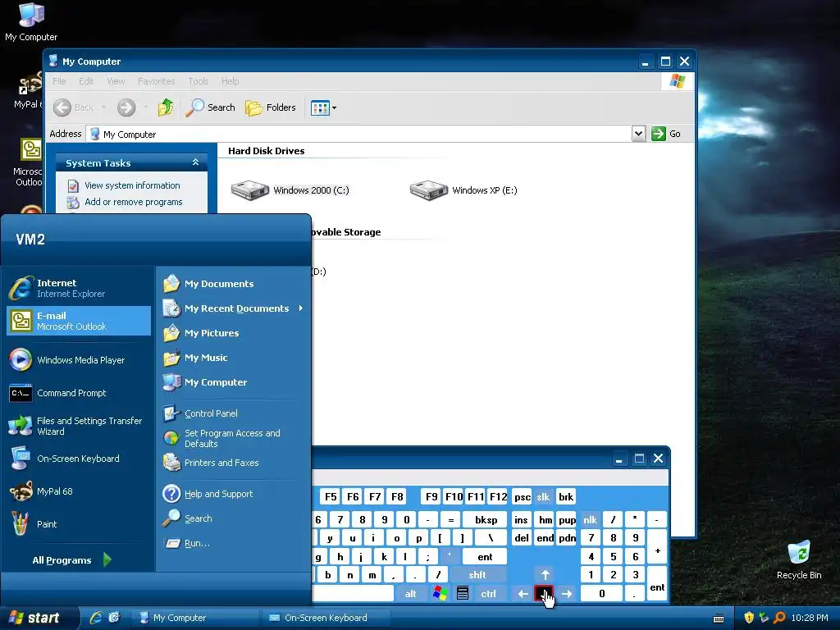
Task: Click the keyboard icon beside the system tray
Action: click(719, 619)
